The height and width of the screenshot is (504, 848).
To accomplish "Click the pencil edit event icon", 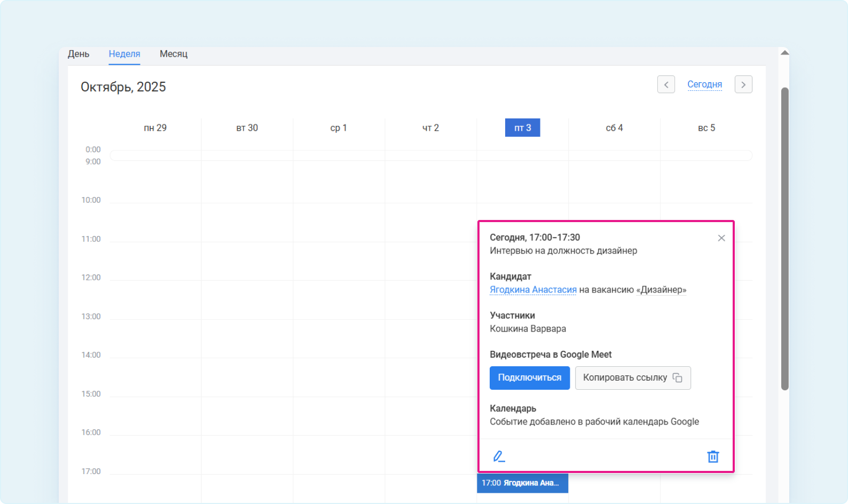I will [x=499, y=456].
